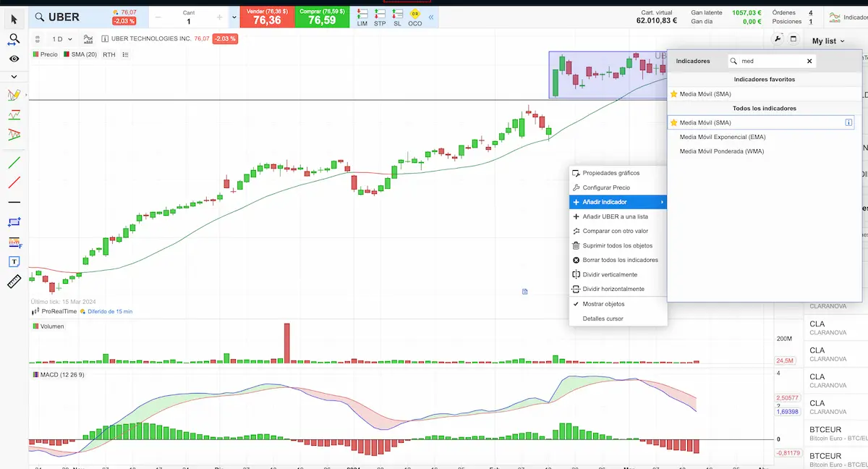Screen dimensions: 868x469
Task: Select the text annotation tool
Action: (x=14, y=261)
